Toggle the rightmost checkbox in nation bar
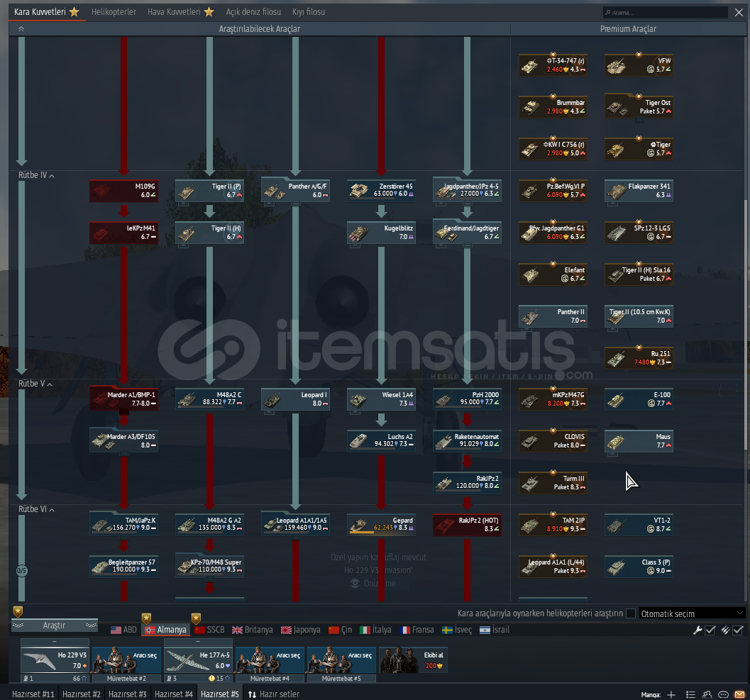 point(738,630)
